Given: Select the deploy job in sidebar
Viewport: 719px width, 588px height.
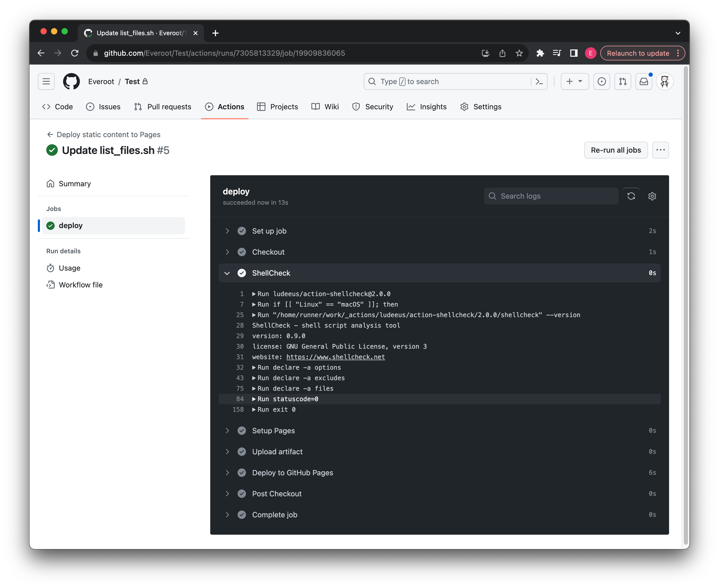Looking at the screenshot, I should 70,225.
